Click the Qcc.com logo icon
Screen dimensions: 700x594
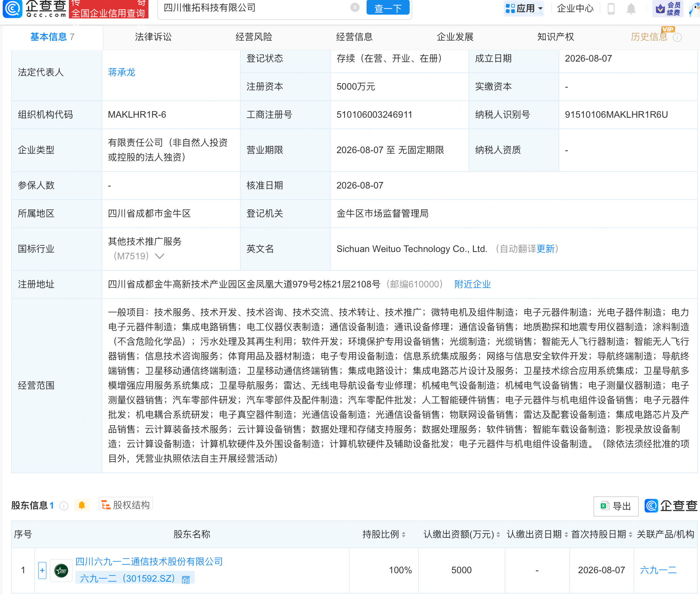(x=12, y=9)
